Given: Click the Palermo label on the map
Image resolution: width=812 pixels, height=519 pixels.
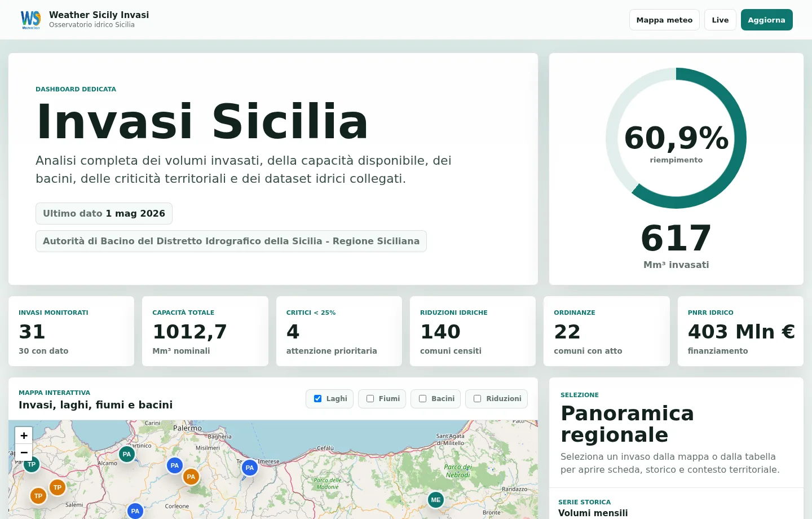Looking at the screenshot, I should click(x=187, y=428).
